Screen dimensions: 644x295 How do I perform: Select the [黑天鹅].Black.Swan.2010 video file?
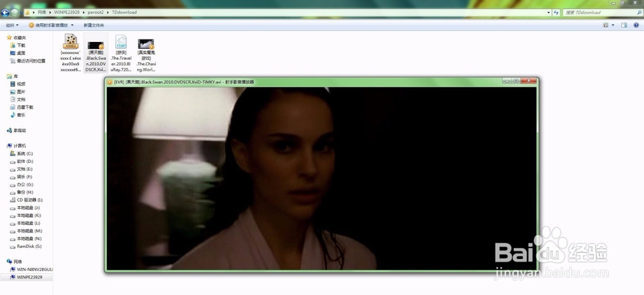pos(96,53)
